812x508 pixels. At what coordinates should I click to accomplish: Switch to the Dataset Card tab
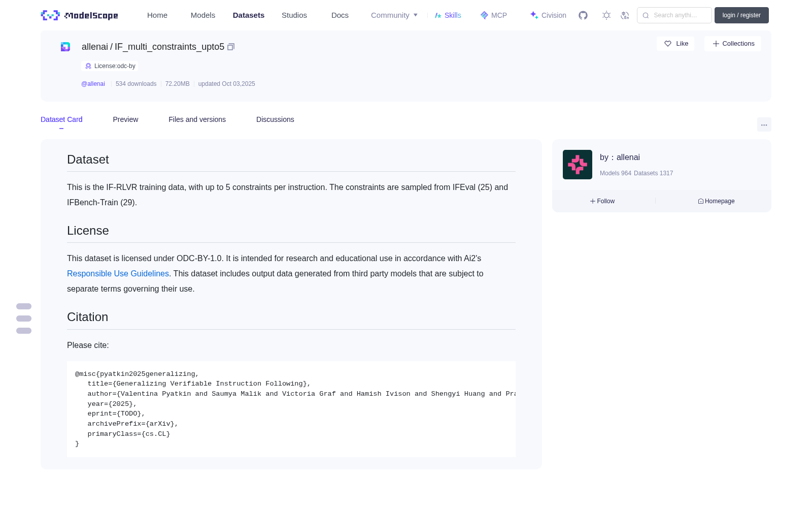tap(61, 119)
